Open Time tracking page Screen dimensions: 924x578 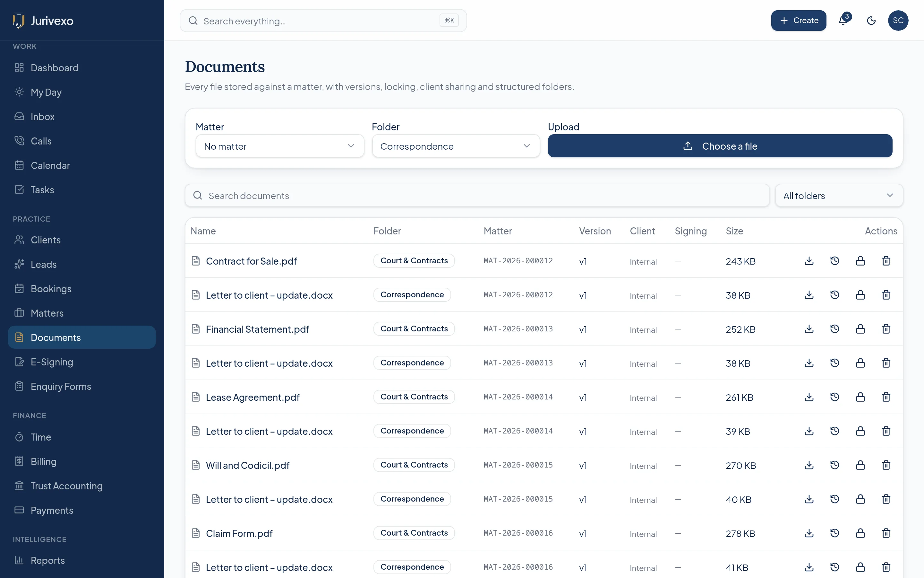click(x=82, y=437)
